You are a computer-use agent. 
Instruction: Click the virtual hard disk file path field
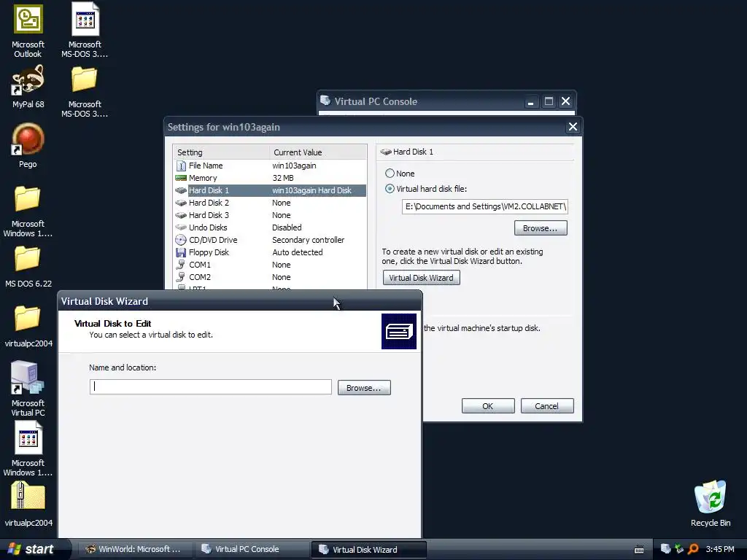point(485,206)
